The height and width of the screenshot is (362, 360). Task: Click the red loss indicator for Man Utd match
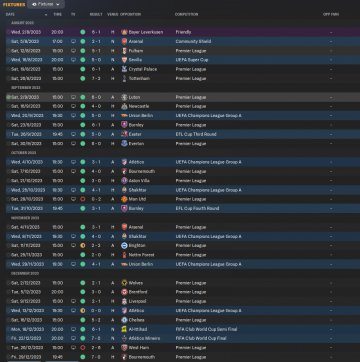coord(83,199)
